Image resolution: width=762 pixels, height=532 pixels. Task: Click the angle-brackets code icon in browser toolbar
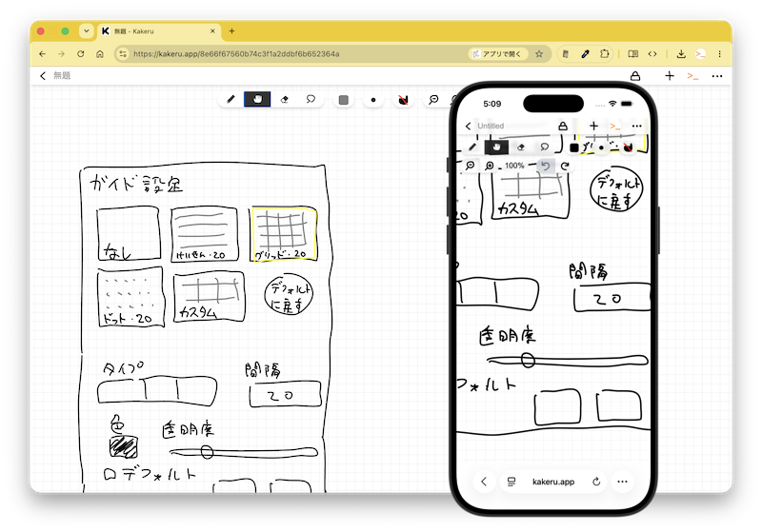pos(652,54)
